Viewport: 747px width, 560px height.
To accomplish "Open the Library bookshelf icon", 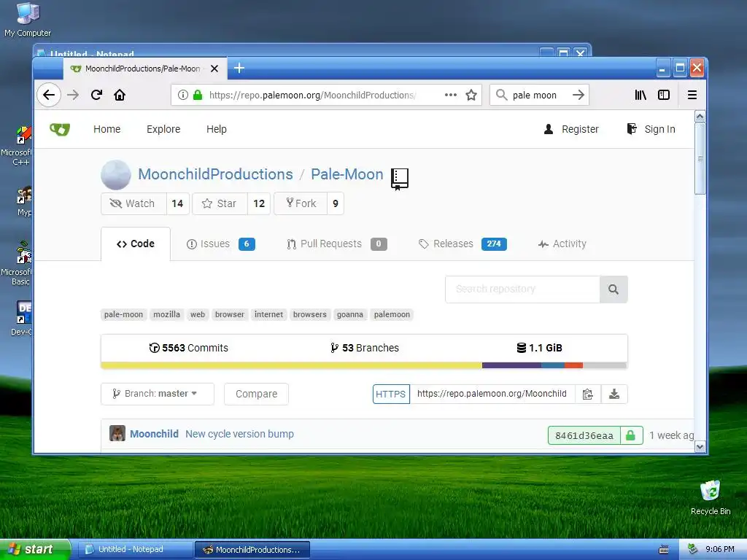I will pos(640,95).
